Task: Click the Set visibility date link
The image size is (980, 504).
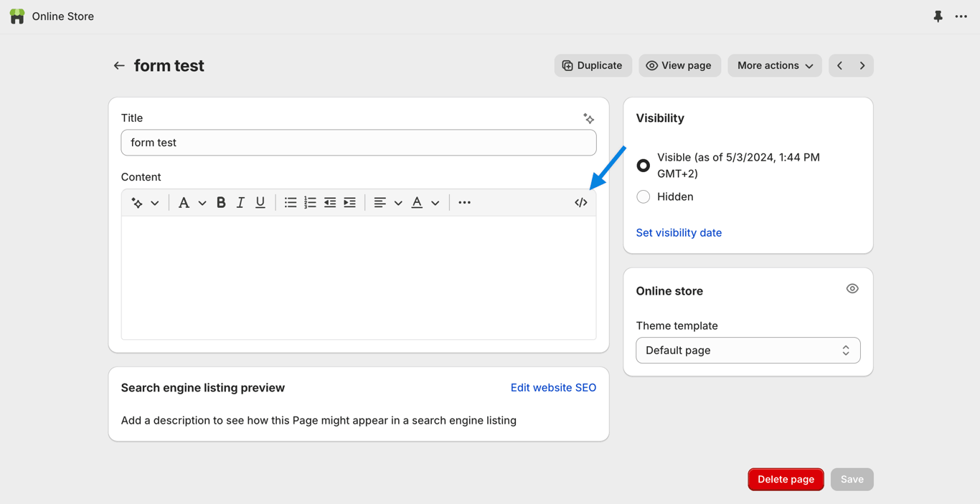Action: (679, 232)
